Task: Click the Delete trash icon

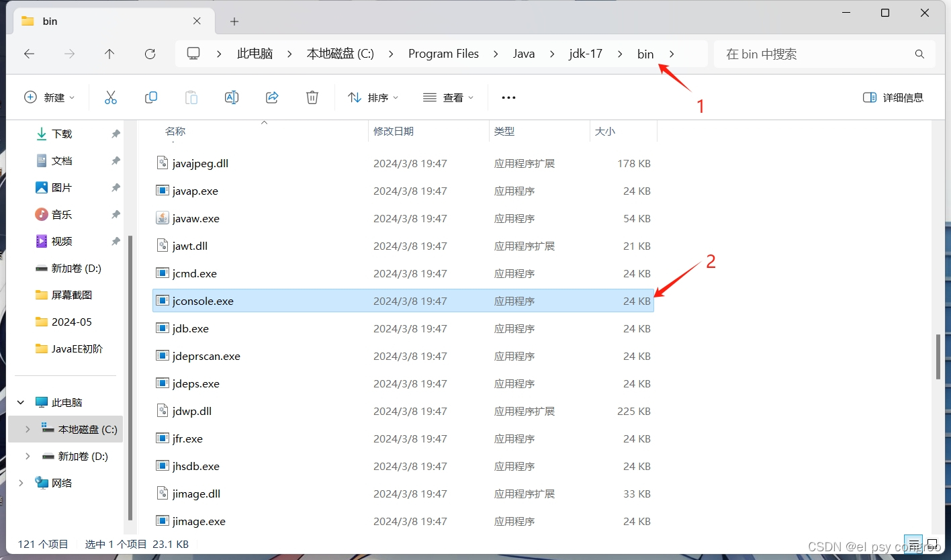Action: point(312,97)
